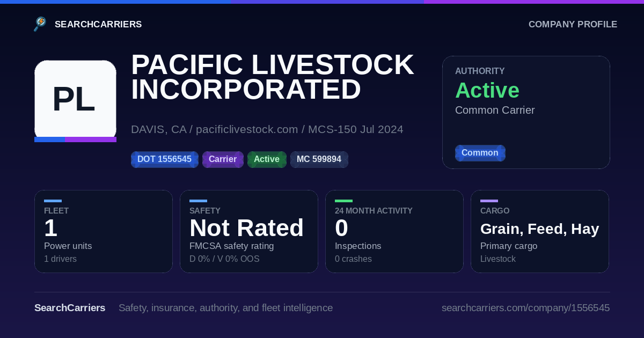Click the Livestock text in the Cargo card
644x338 pixels.
(x=498, y=259)
